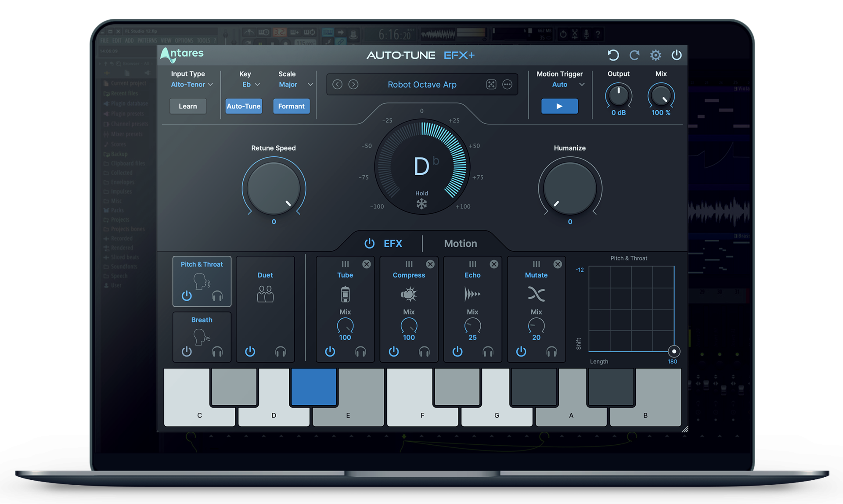Click the Echo Mix knob

(472, 326)
